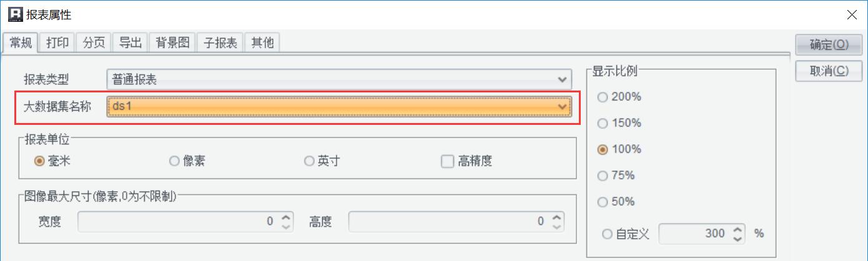The height and width of the screenshot is (261, 868).
Task: Open the 报表类型 dropdown
Action: [339, 79]
